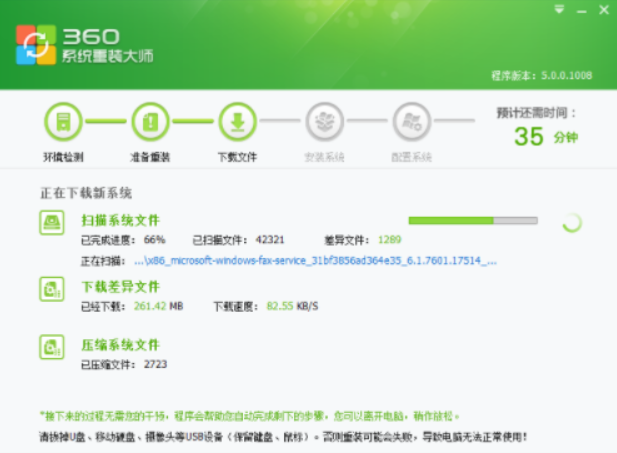Viewport: 617px width, 453px height.
Task: Click the greyed 配置系统 step icon
Action: pos(411,124)
